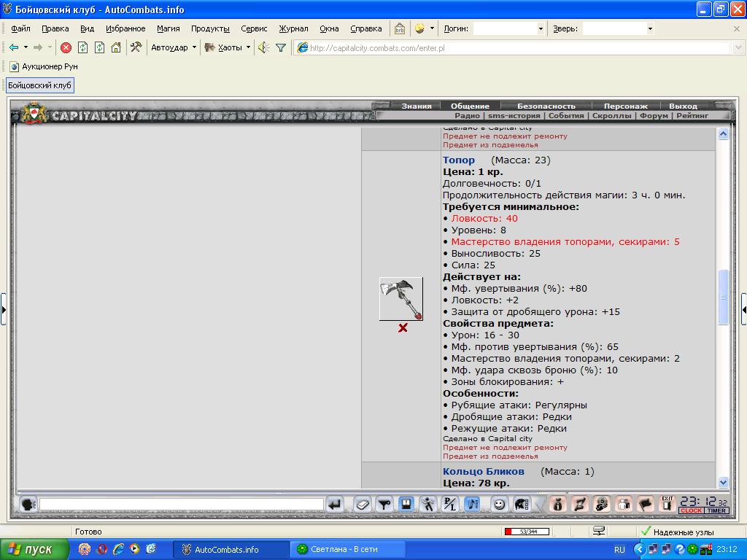Image resolution: width=747 pixels, height=560 pixels.
Task: Toggle the highlighted chat sound note icon
Action: [472, 504]
